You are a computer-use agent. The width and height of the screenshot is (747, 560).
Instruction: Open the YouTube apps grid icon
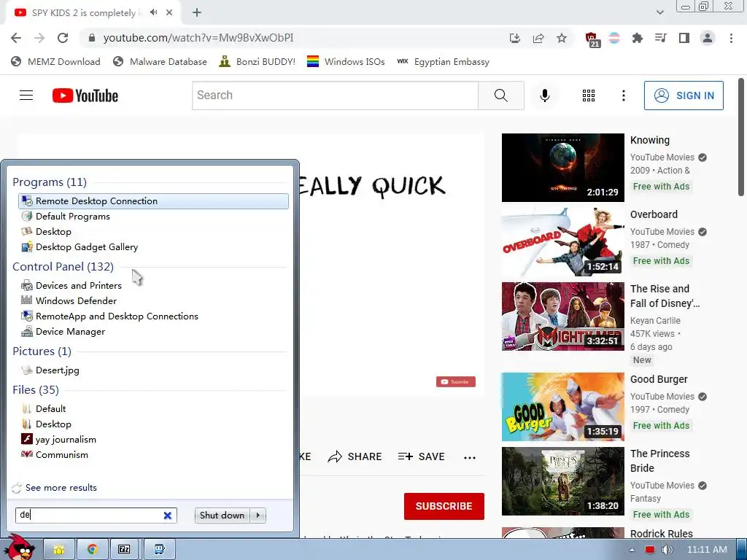tap(589, 96)
